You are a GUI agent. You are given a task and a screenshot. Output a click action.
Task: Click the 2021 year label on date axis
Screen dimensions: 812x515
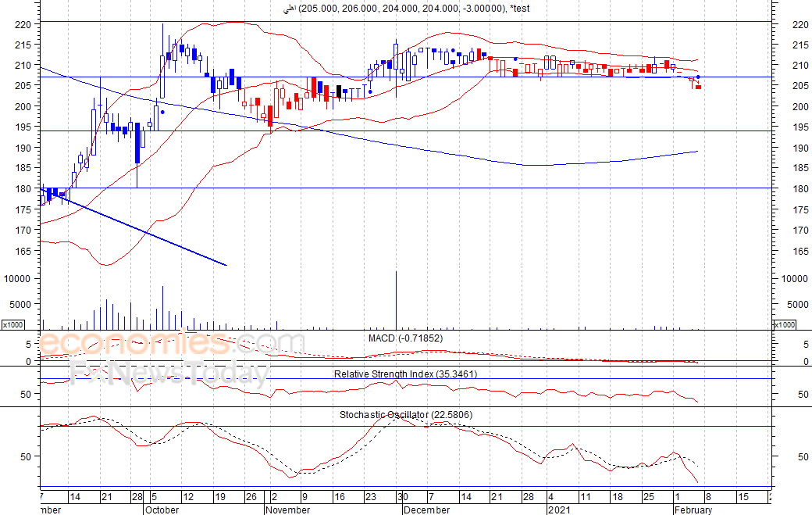(x=559, y=510)
